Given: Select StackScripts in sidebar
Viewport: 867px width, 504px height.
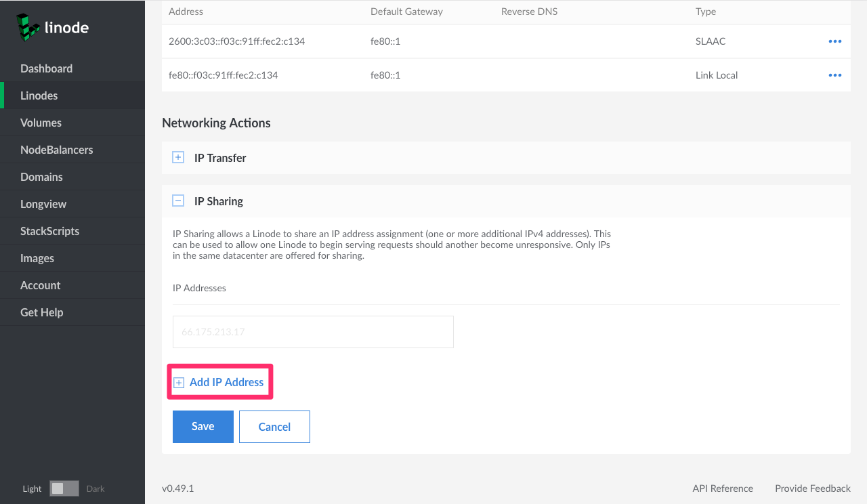Looking at the screenshot, I should pos(49,231).
